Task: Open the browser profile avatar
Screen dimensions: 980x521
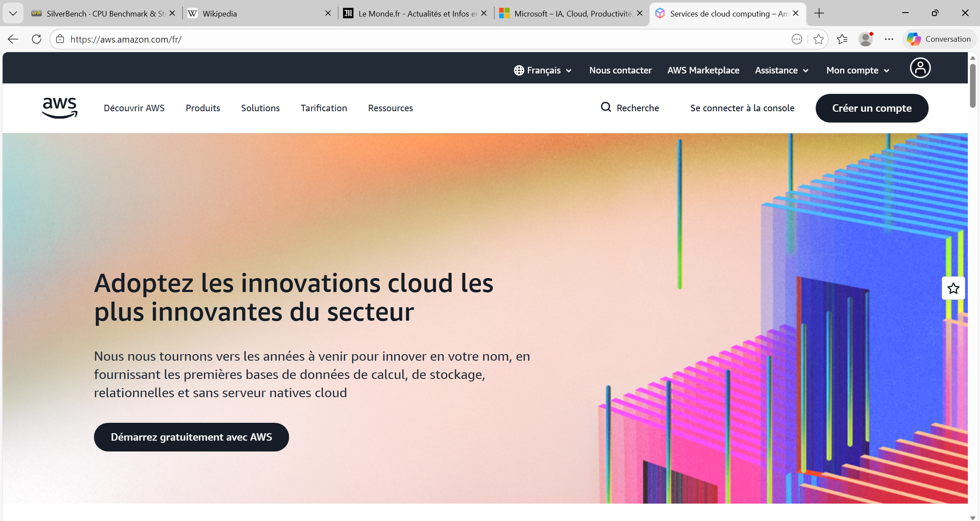Action: coord(866,39)
